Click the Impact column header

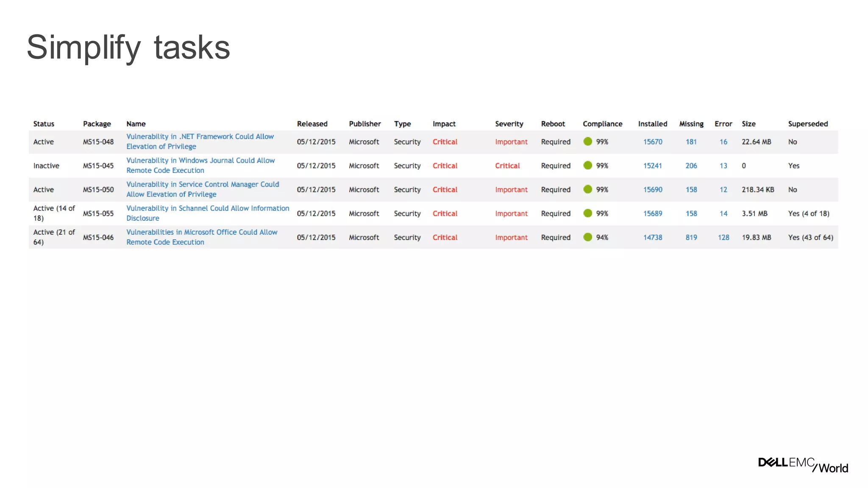click(444, 124)
